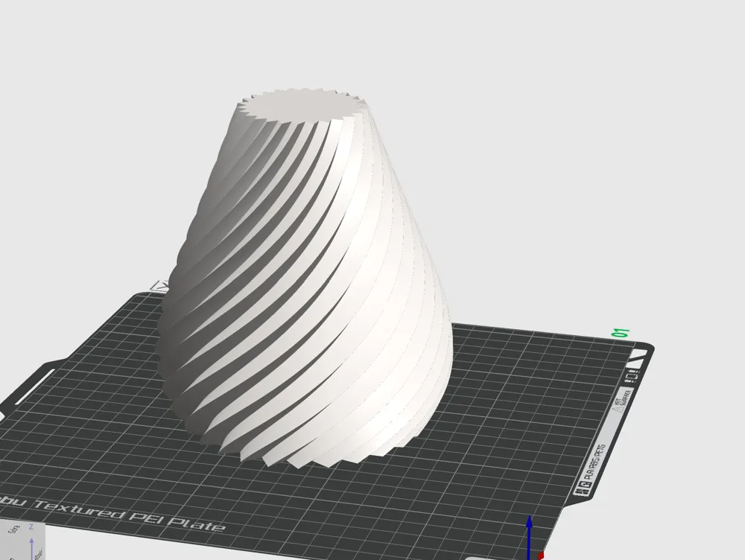745x560 pixels.
Task: Click the rectangle orientation icon on plate edge
Action: pyautogui.click(x=632, y=376)
